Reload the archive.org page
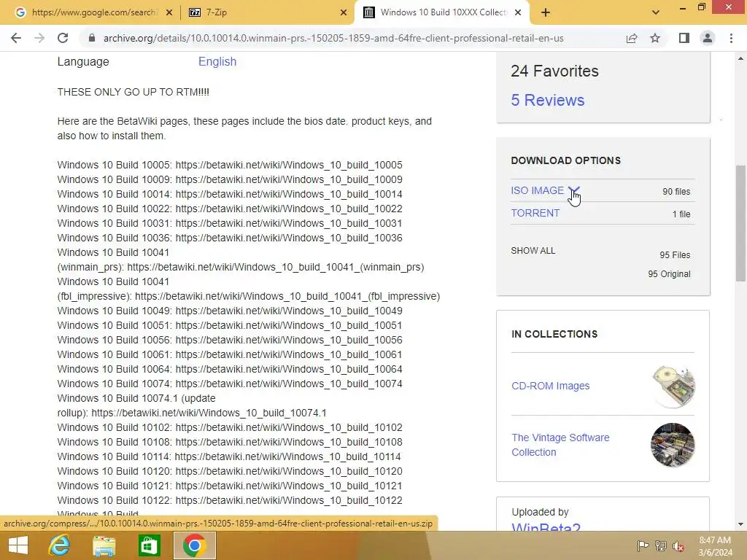The height and width of the screenshot is (560, 747). tap(63, 38)
